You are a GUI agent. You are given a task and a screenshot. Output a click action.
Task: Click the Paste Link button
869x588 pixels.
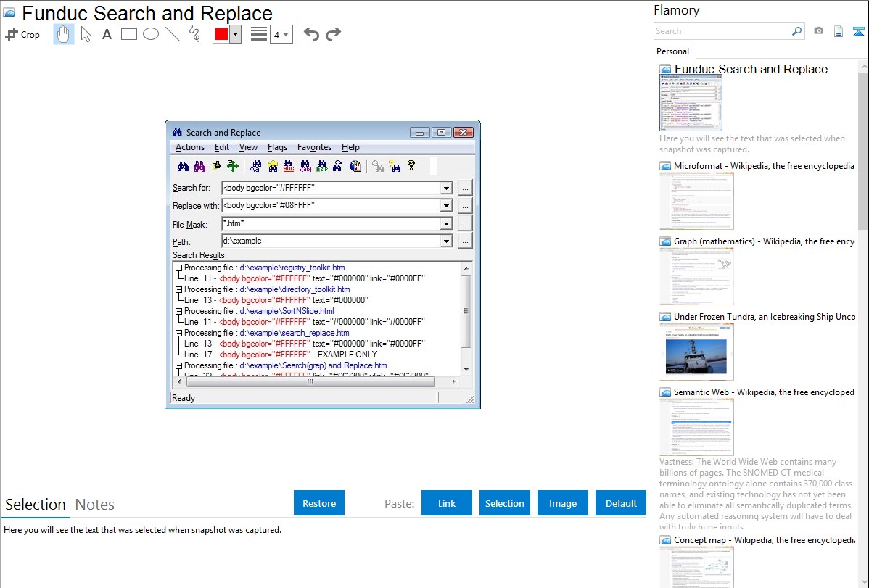(447, 503)
